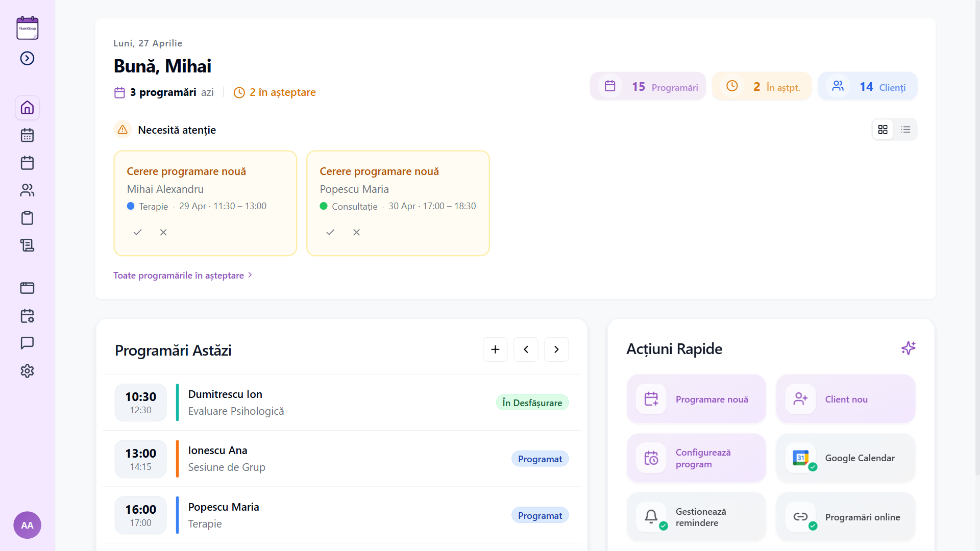Image resolution: width=980 pixels, height=551 pixels.
Task: Switch to list view layout
Action: 905,130
